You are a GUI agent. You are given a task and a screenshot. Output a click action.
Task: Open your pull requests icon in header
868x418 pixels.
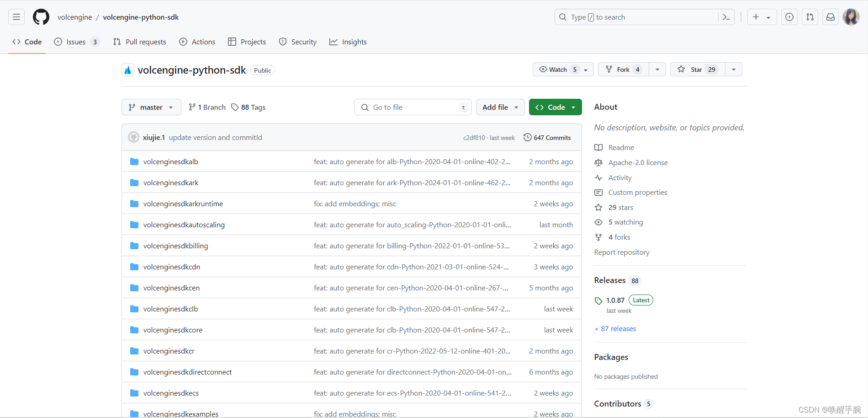(x=810, y=17)
